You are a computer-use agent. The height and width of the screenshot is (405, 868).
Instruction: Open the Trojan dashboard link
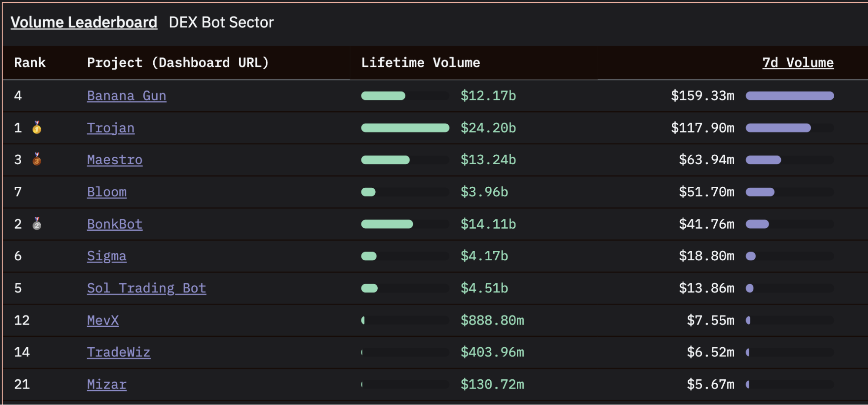111,128
